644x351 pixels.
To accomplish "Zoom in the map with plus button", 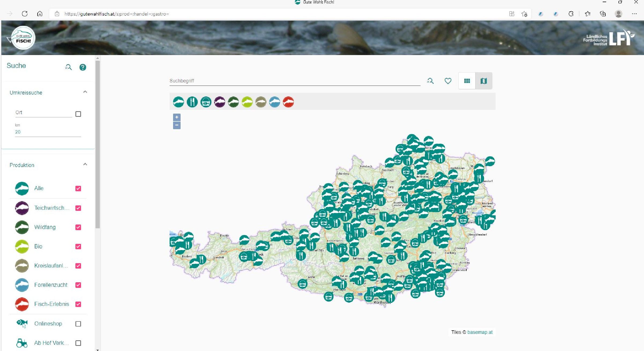I will tap(177, 117).
